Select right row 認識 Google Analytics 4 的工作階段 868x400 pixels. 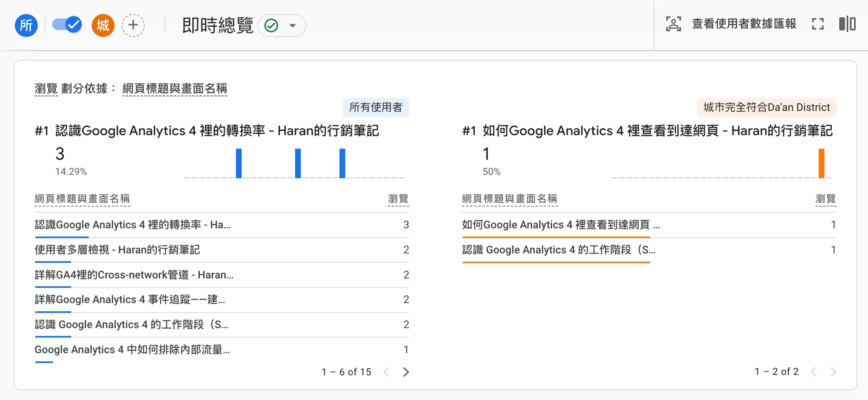click(649, 250)
